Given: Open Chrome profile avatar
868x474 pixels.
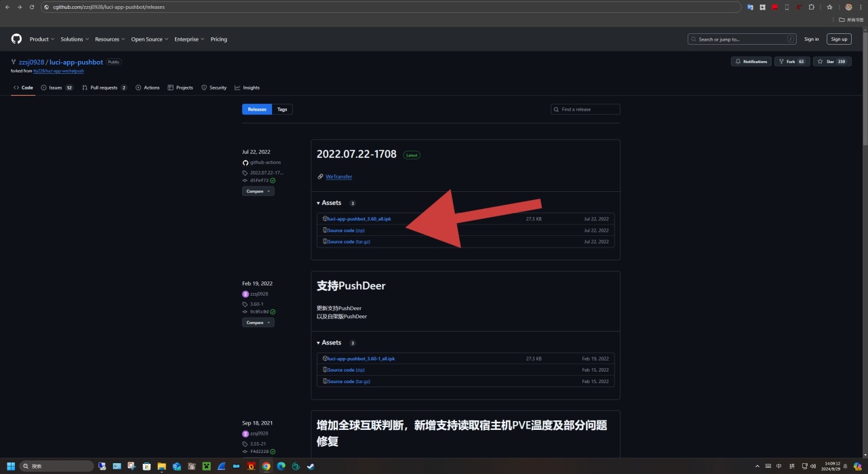Looking at the screenshot, I should coord(848,7).
